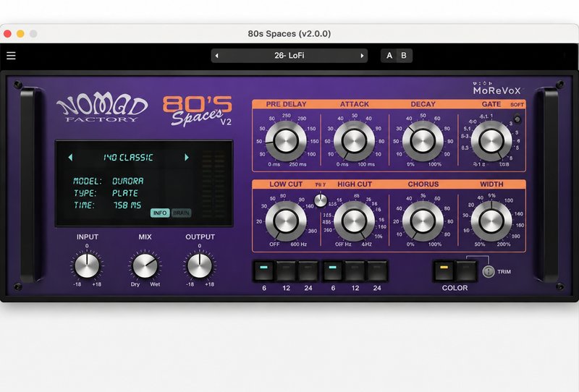Close the 80s Spaces window

click(7, 33)
